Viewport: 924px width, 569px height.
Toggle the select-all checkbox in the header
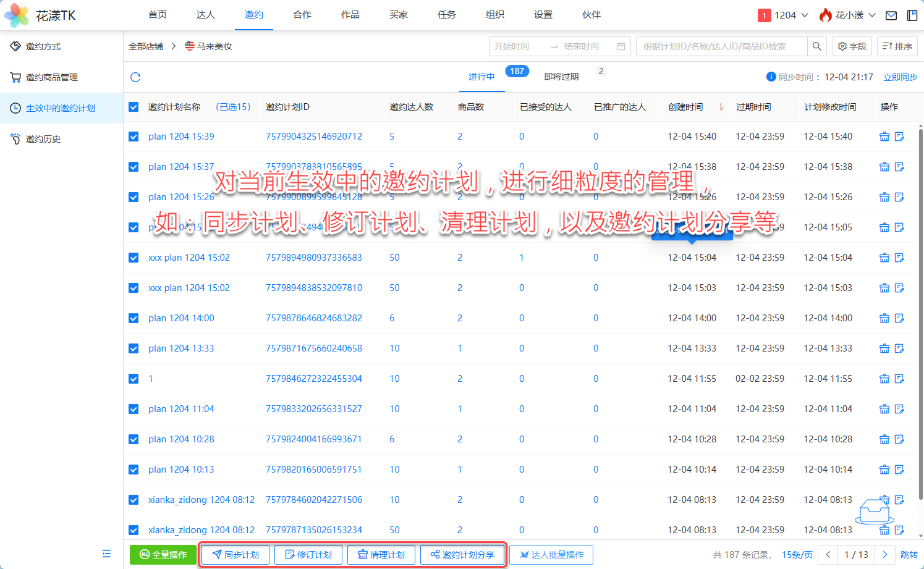(x=134, y=107)
